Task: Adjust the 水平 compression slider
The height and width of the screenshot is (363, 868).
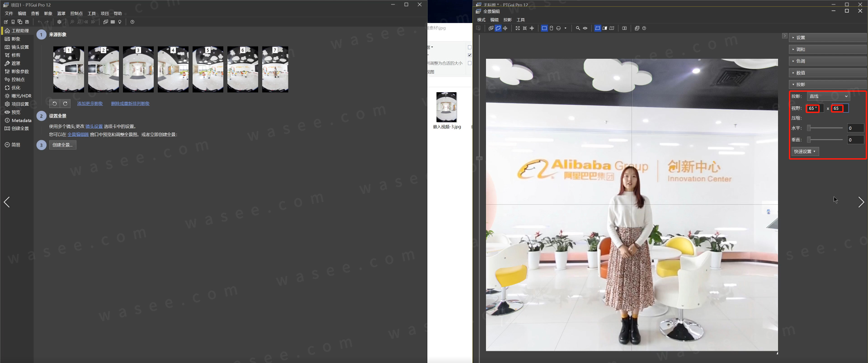Action: (825, 128)
